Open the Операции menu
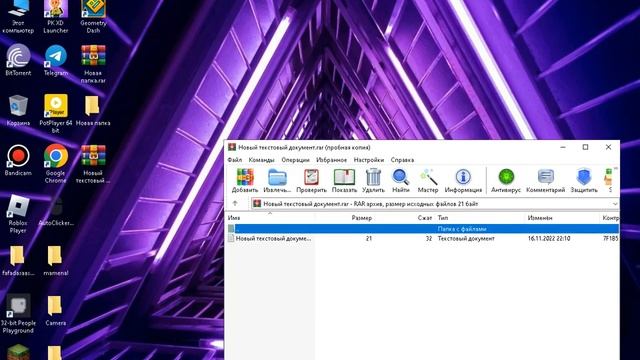Viewport: 640px width, 360px height. (295, 160)
